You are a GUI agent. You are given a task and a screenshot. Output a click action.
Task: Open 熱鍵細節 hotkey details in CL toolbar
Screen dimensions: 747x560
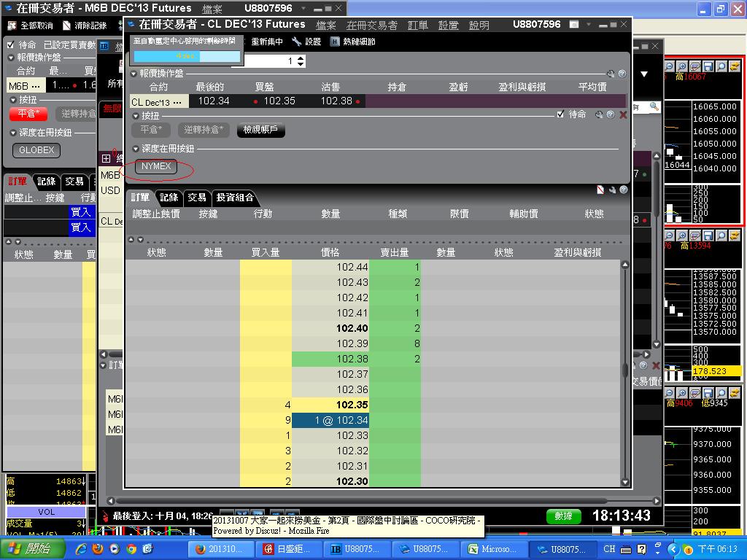pyautogui.click(x=353, y=42)
